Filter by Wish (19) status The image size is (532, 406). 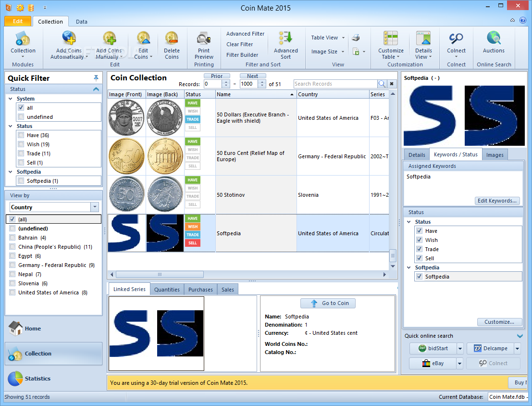21,144
